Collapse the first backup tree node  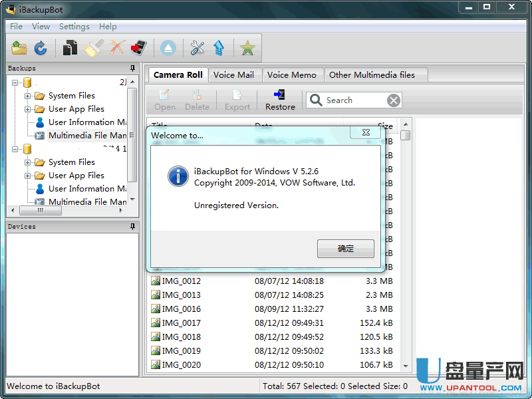[15, 82]
